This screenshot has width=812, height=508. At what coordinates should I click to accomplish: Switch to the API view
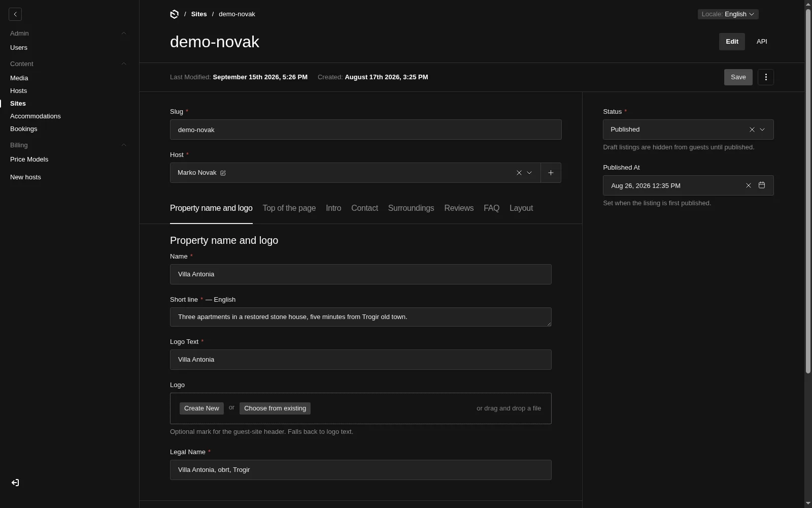(x=762, y=42)
